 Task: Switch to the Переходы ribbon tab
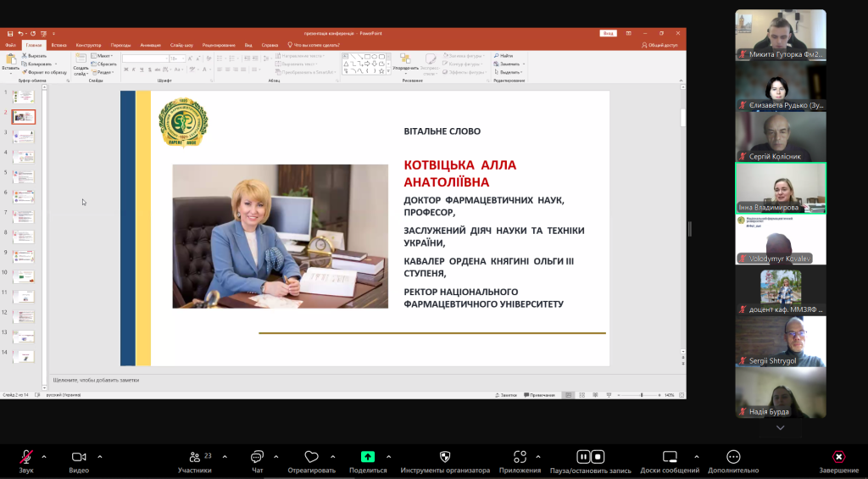pyautogui.click(x=120, y=46)
